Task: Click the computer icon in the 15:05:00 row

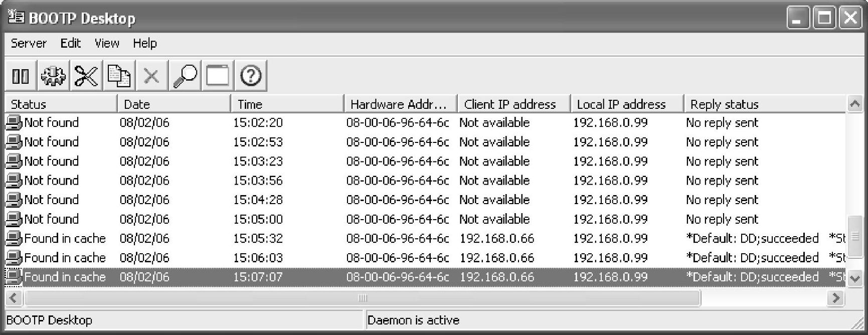Action: [14, 219]
